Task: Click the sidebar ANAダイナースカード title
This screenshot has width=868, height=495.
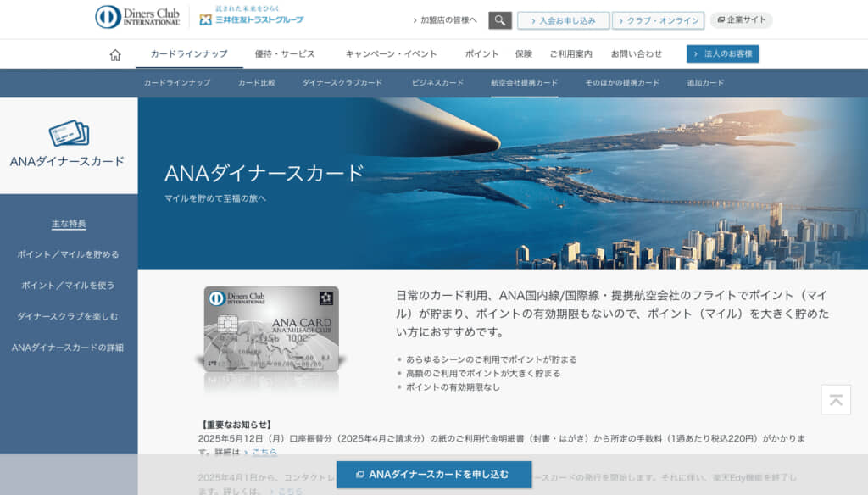Action: [67, 162]
